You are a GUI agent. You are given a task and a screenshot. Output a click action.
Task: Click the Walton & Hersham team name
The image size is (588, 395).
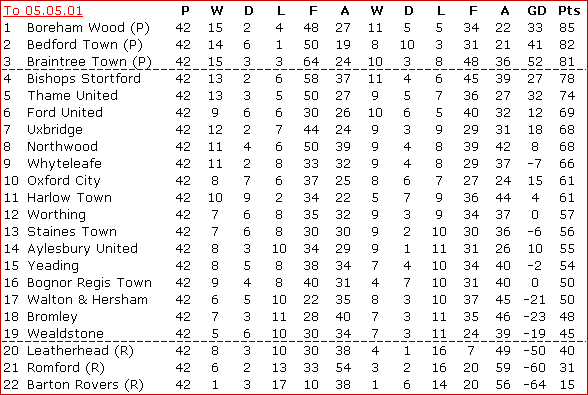(87, 300)
